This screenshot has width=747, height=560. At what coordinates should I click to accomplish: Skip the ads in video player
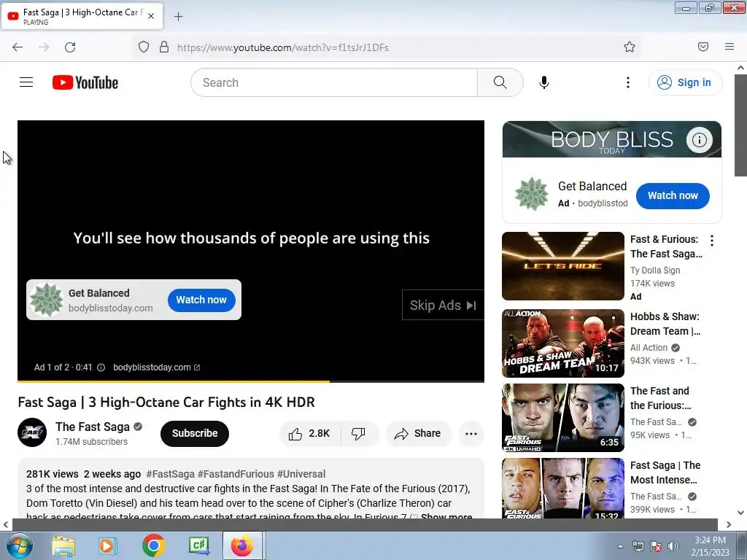tap(443, 305)
